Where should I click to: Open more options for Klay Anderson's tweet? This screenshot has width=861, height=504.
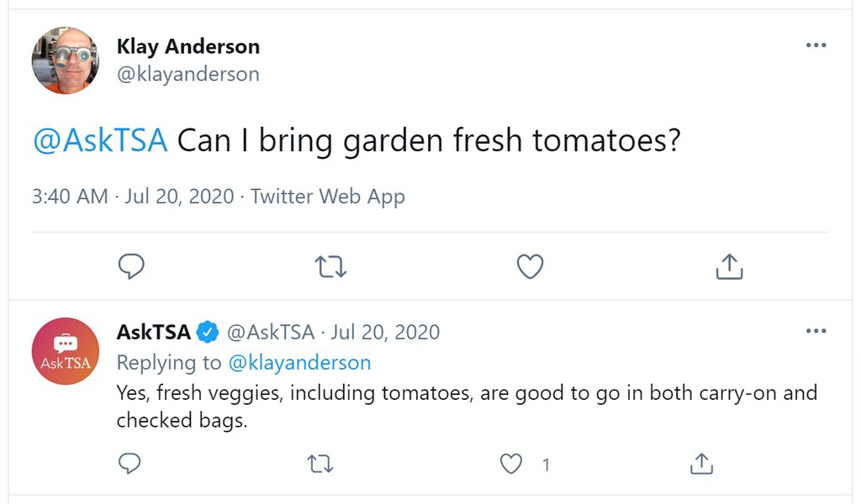click(816, 45)
